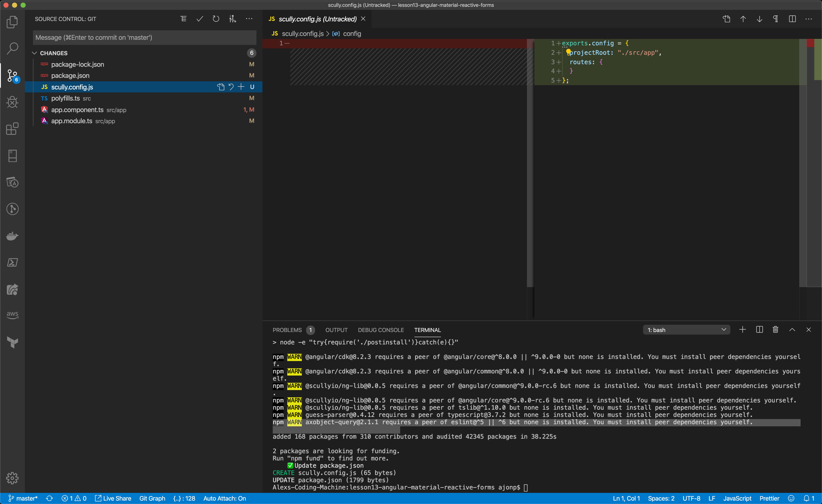
Task: Go to previous change in diff editor
Action: tap(743, 19)
